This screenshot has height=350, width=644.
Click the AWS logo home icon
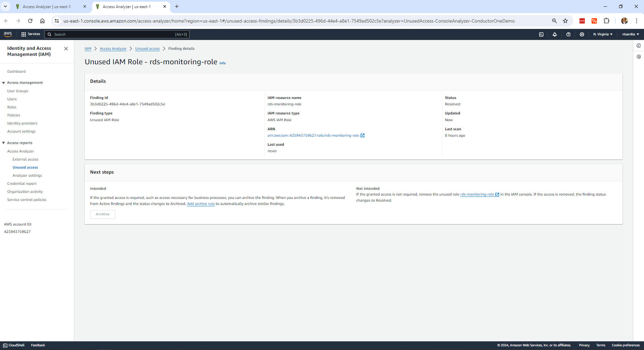tap(8, 34)
